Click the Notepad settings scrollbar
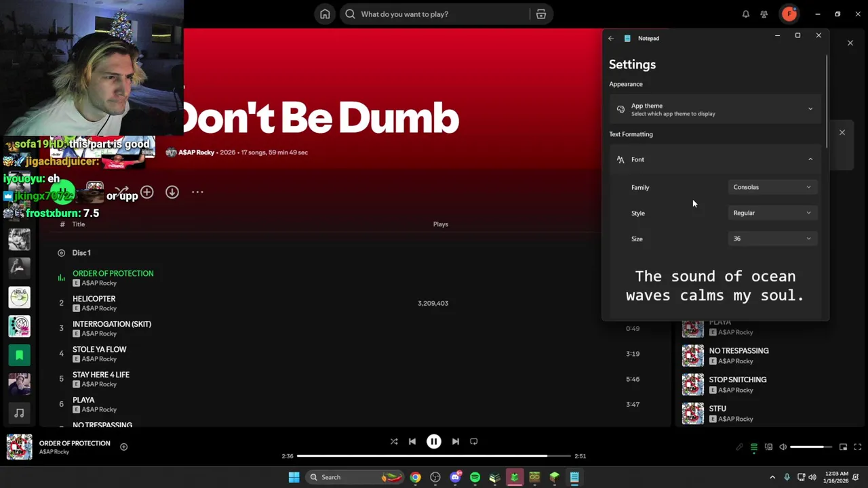This screenshot has width=868, height=488. pos(827,102)
